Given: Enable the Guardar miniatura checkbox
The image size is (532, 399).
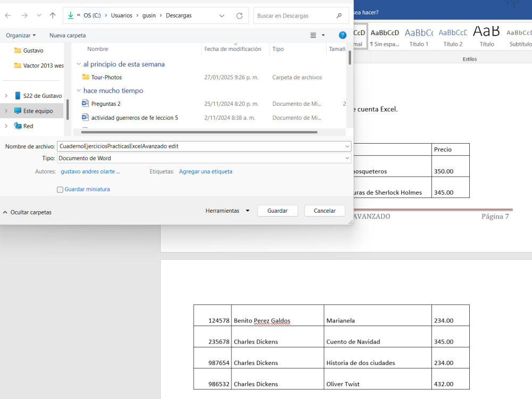Looking at the screenshot, I should coord(60,189).
